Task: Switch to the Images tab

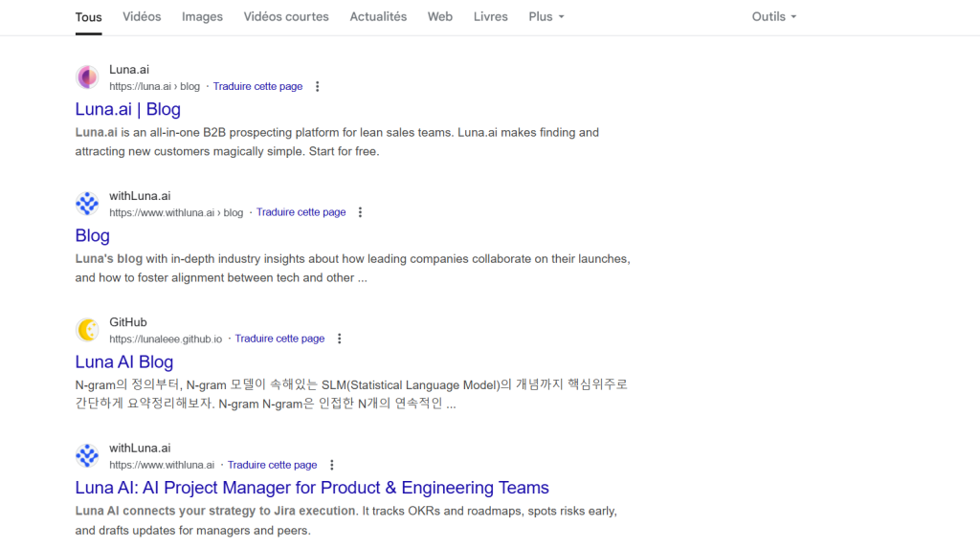Action: [202, 17]
